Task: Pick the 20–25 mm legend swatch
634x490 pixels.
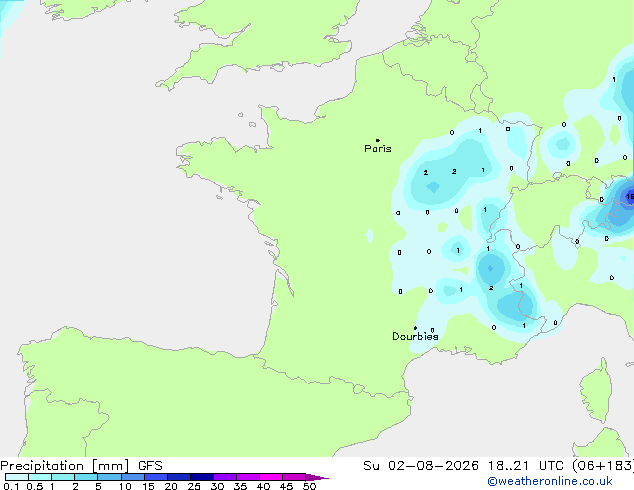Action: 178,477
